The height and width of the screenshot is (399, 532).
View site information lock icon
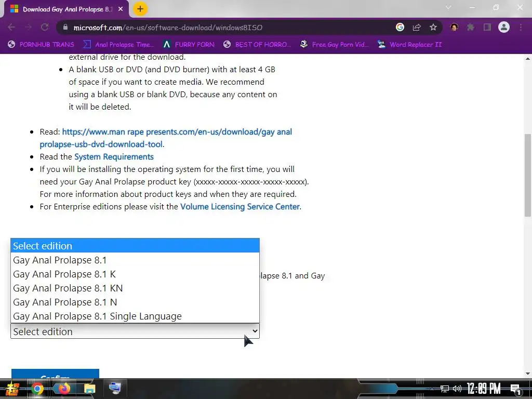65,28
